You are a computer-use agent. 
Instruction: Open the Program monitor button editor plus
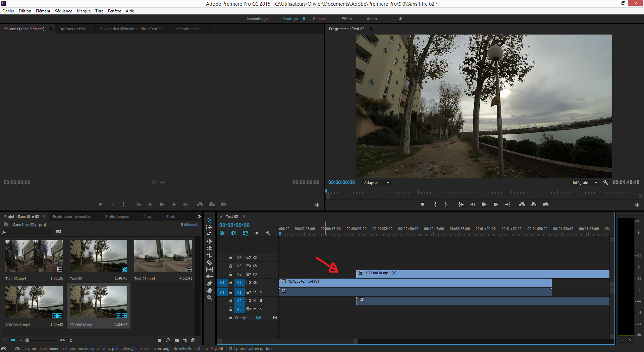[x=637, y=205]
